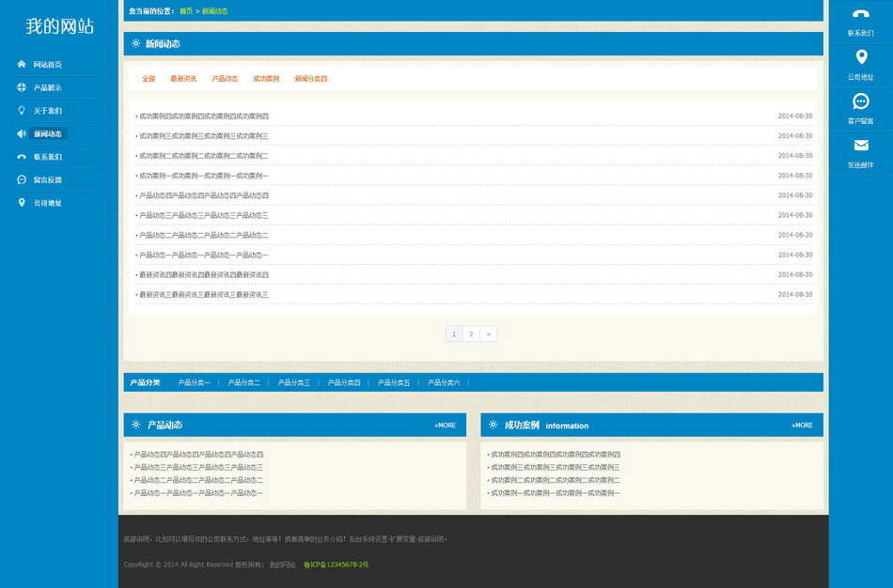
Task: Click 成功案例二 in bottom 成功案例 panel
Action: pos(556,480)
